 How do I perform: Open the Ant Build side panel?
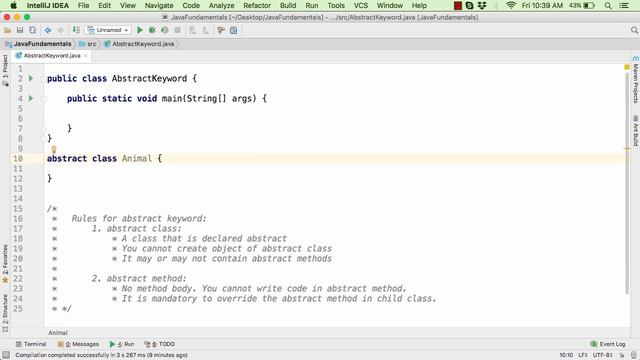(x=635, y=131)
